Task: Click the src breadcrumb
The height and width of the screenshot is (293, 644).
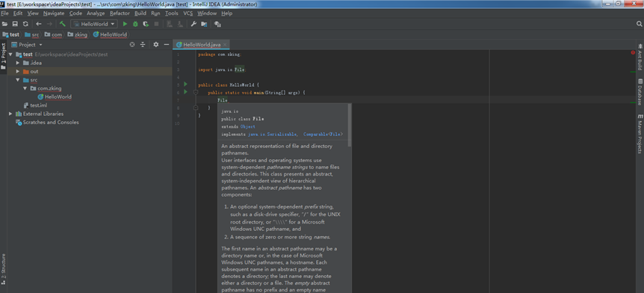Action: pyautogui.click(x=32, y=34)
